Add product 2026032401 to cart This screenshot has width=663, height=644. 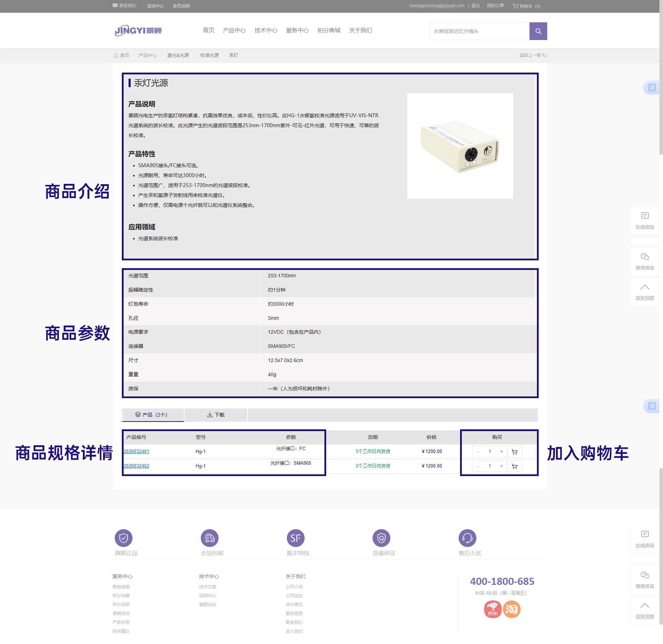point(515,452)
